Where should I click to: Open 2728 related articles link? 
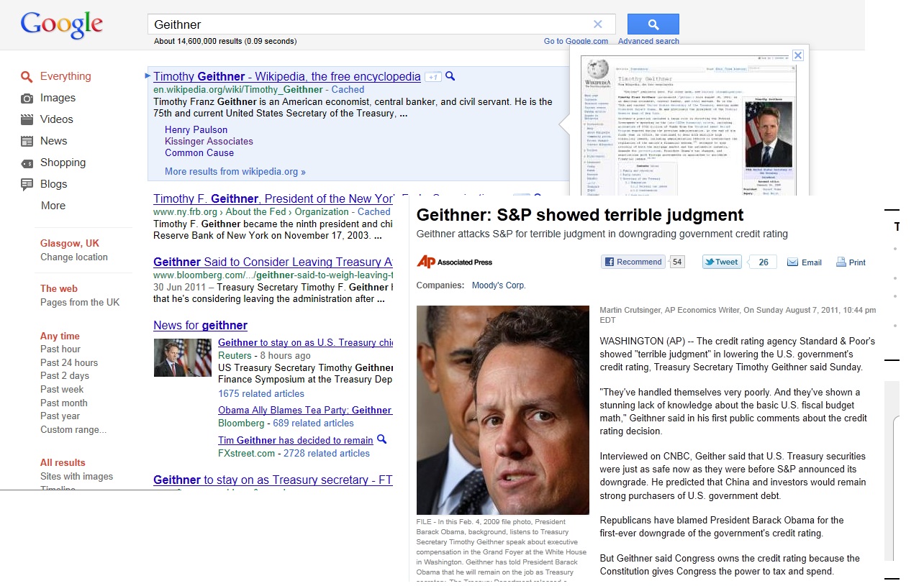tap(327, 454)
